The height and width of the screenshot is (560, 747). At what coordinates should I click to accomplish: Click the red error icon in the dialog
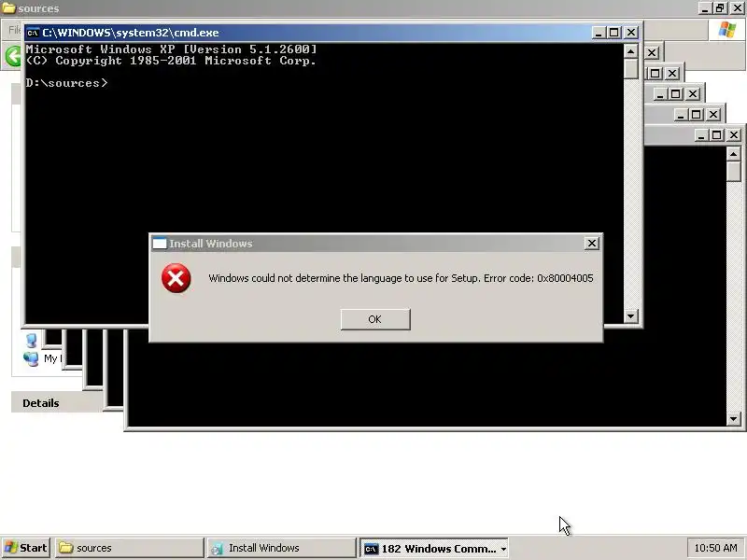[x=176, y=278]
